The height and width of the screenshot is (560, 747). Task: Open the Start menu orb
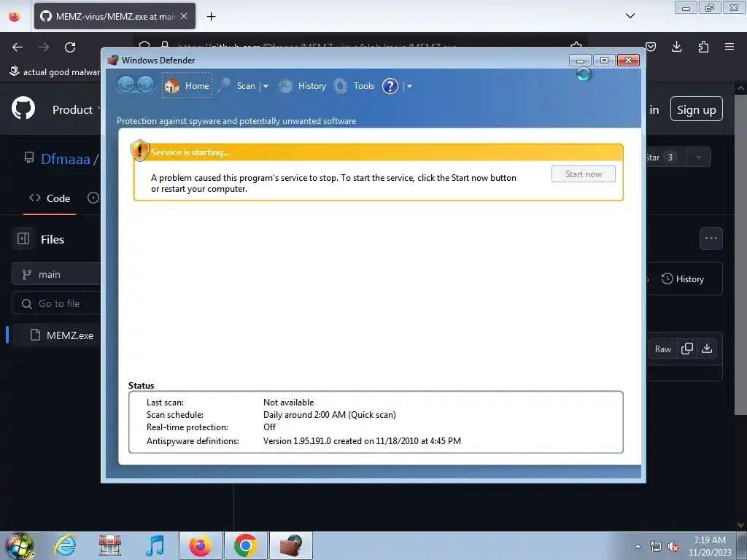coord(20,545)
